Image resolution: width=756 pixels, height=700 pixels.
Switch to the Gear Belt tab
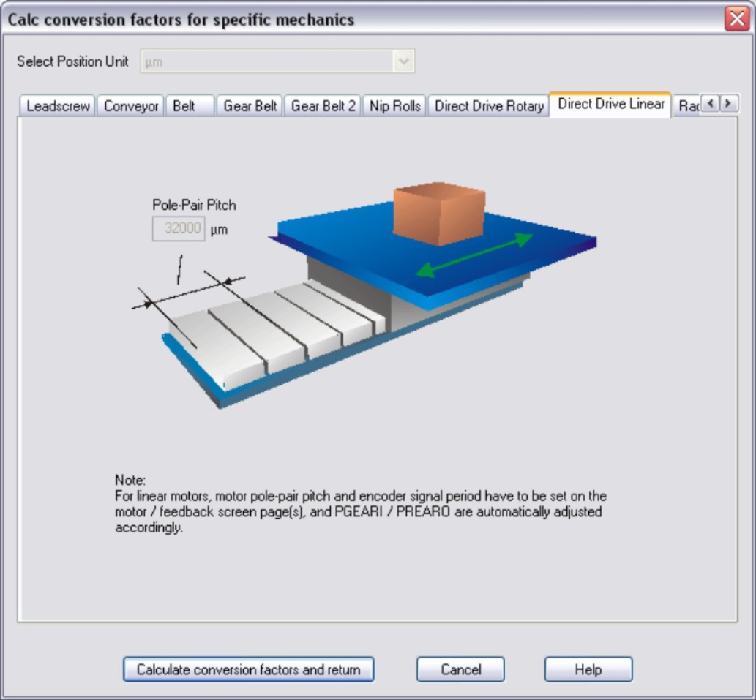250,106
